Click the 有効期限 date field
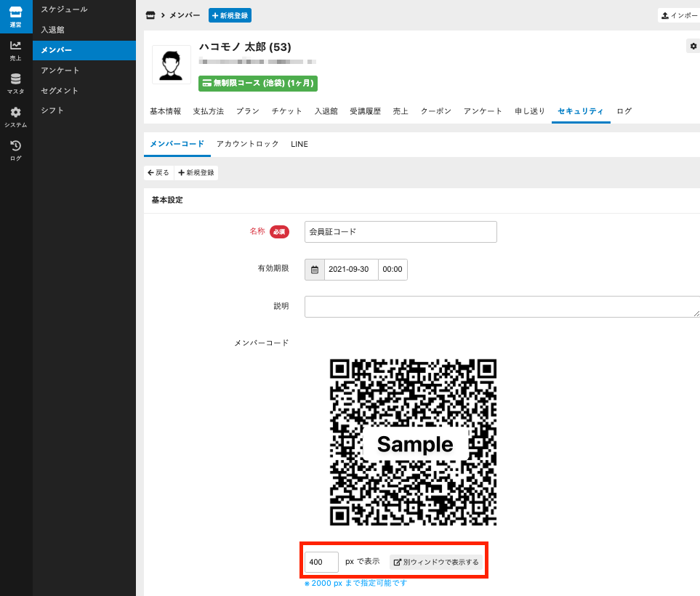 (x=351, y=270)
